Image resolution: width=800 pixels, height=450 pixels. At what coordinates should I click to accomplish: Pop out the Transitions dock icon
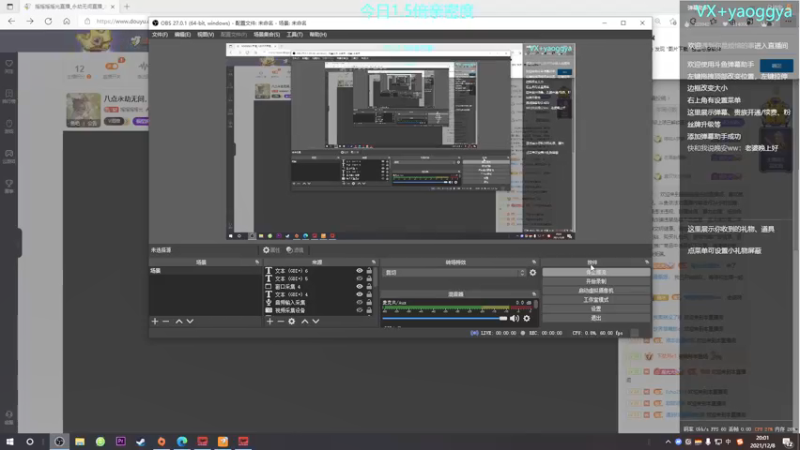point(534,262)
